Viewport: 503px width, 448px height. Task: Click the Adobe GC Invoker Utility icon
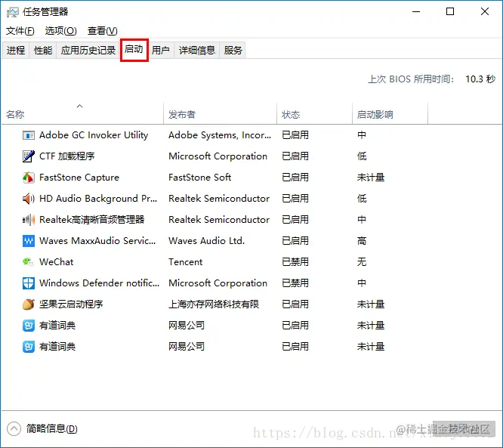(29, 135)
